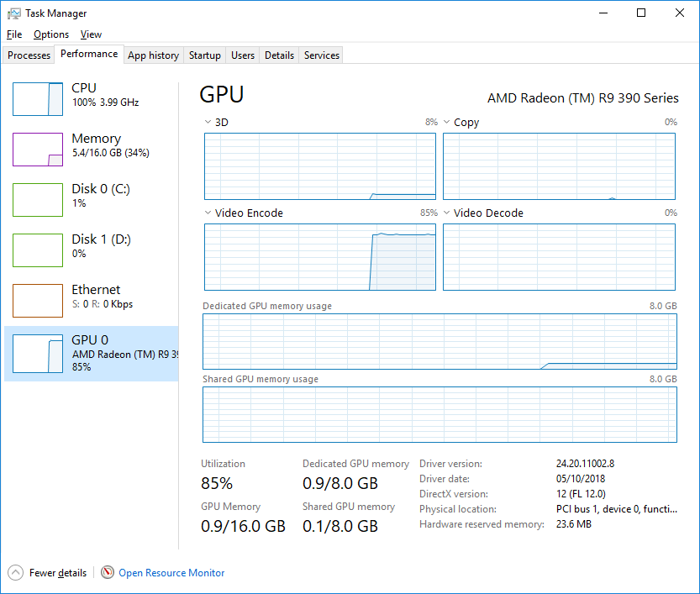Change the Video Encode graph engine
The height and width of the screenshot is (594, 700).
point(208,213)
